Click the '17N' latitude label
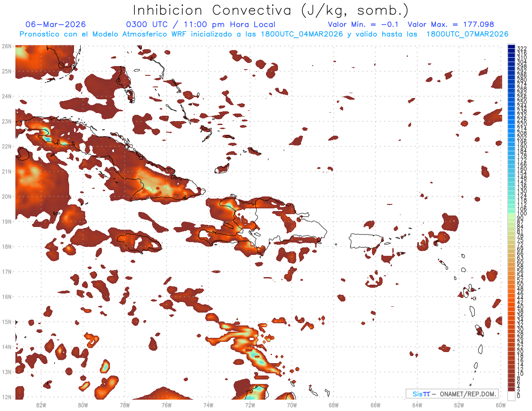Screen dimensions: 532x411 point(7,271)
